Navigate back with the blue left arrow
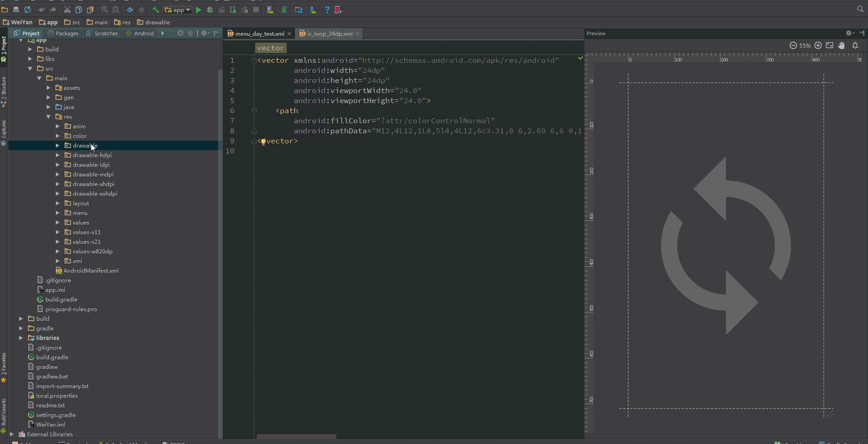 coord(130,10)
